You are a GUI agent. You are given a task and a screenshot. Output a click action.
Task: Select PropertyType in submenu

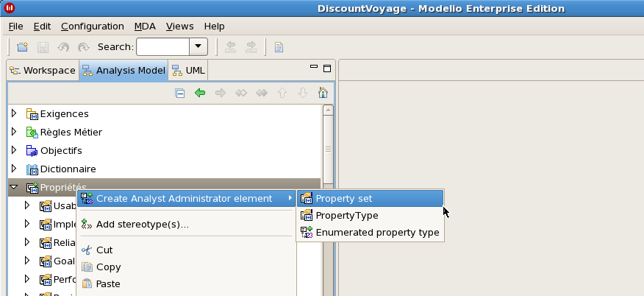(370, 216)
